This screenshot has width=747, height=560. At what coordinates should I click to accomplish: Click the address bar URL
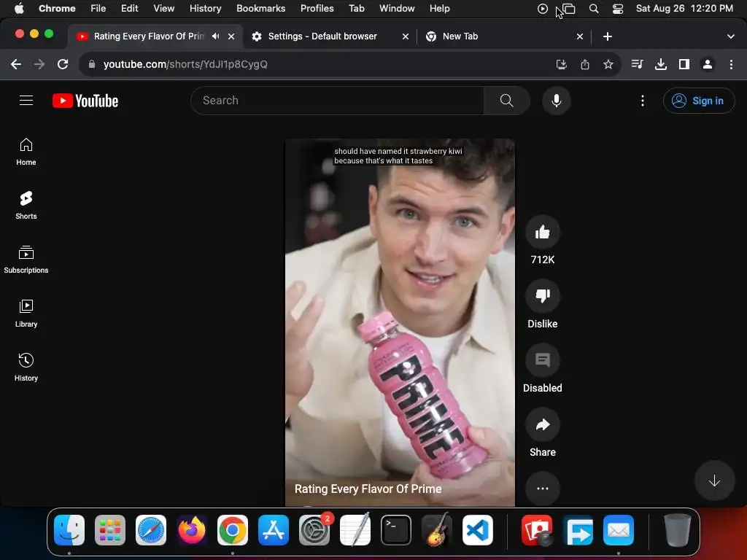[185, 64]
